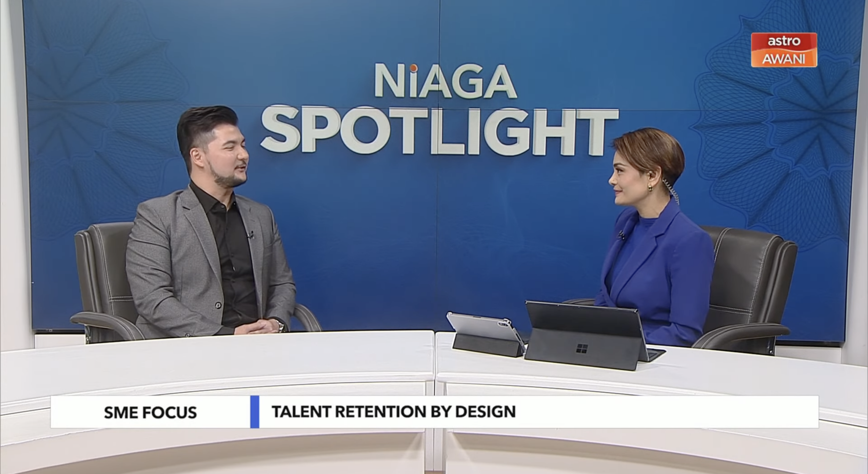This screenshot has width=868, height=474.
Task: Click the blue vertical divider bar in banner
Action: coord(255,412)
